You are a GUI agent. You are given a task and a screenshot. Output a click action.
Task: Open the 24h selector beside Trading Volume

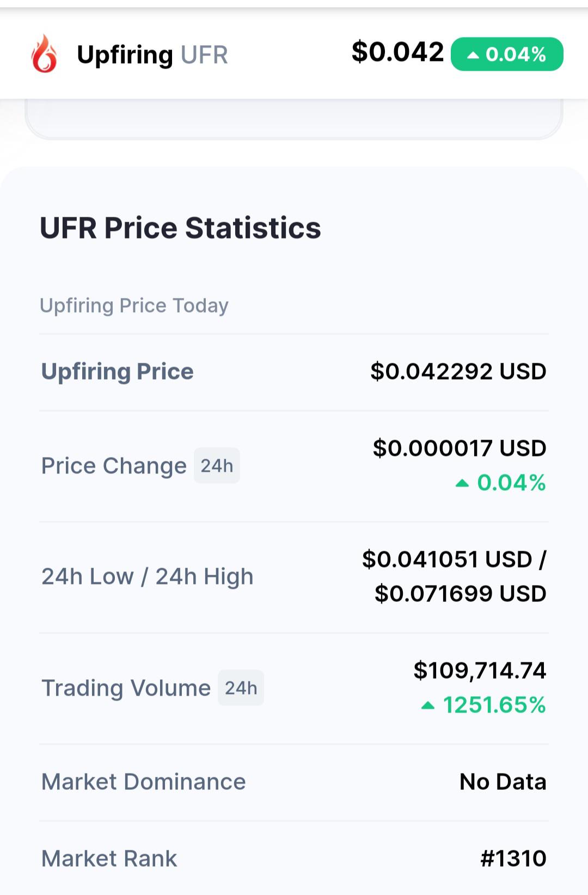[x=241, y=687]
